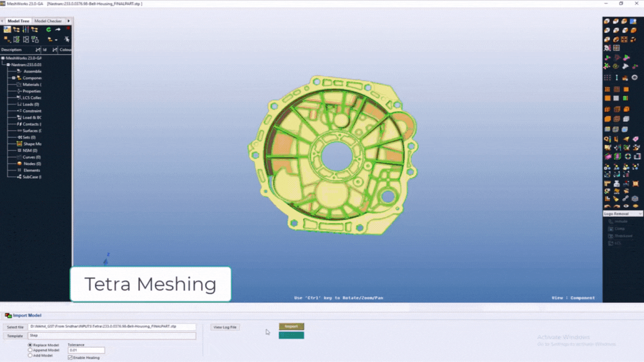Open the Model Tree tab
The image size is (644, 362).
(x=18, y=21)
